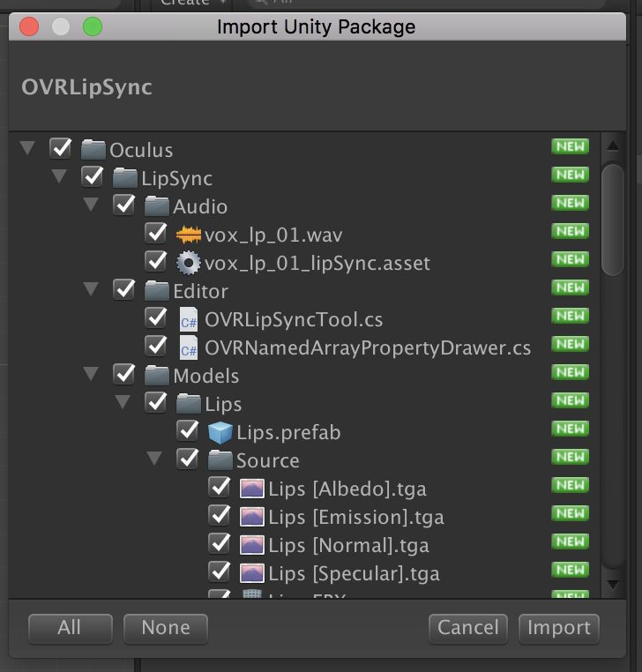The image size is (642, 672).
Task: Toggle the OVRLipSyncTool.cs checkbox
Action: 155,318
